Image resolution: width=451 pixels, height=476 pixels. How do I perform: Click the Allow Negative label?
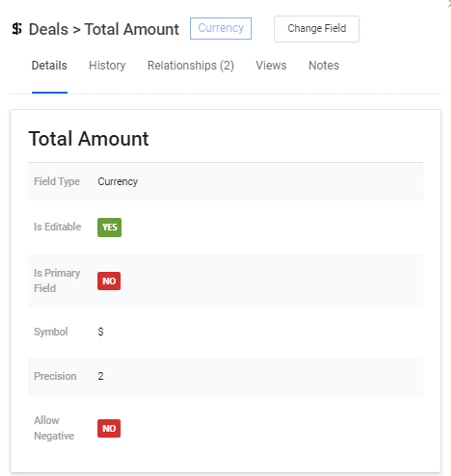(54, 428)
